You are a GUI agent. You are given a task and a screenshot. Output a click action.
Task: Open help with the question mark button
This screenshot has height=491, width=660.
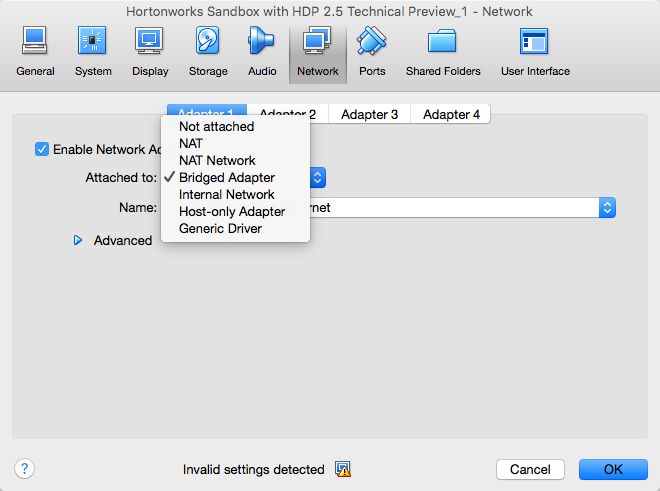point(24,468)
